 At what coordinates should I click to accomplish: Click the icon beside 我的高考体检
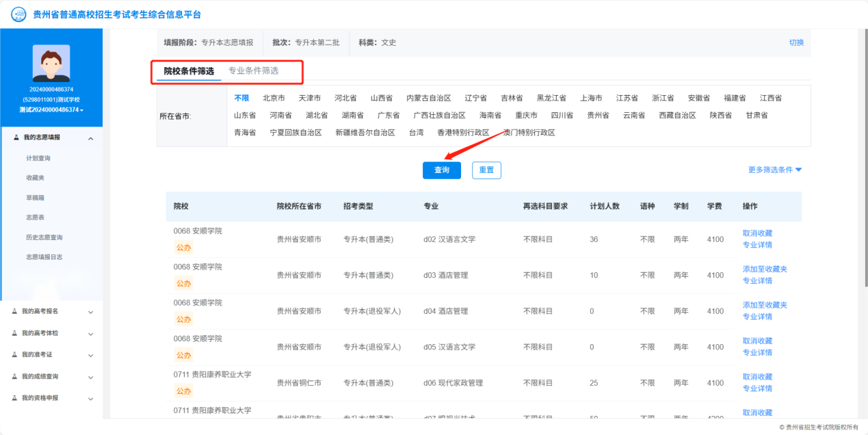16,333
